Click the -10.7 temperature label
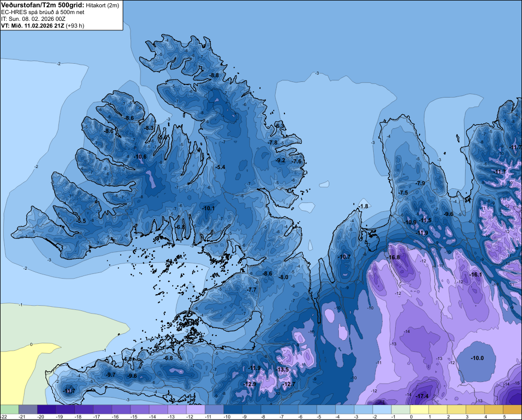Image resolution: width=522 pixels, height=420 pixels. (344, 257)
